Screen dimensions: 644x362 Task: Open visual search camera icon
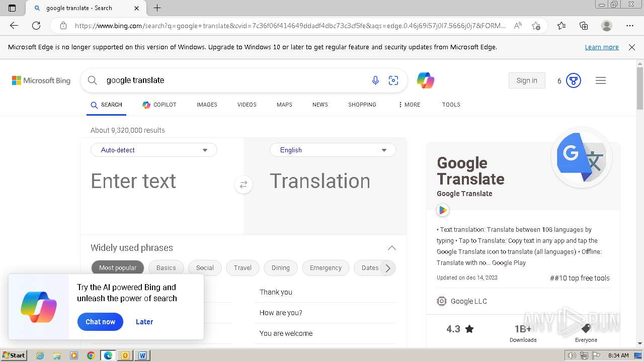coord(393,80)
